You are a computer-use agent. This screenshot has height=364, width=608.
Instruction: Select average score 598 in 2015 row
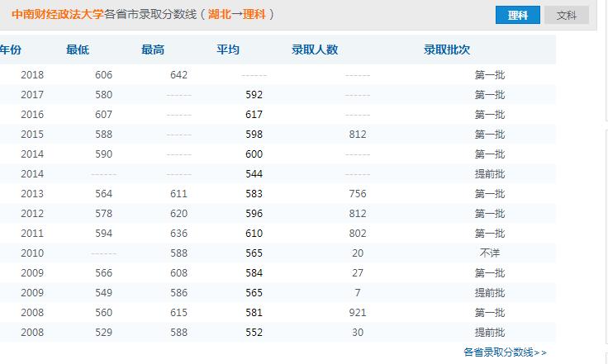[x=254, y=134]
